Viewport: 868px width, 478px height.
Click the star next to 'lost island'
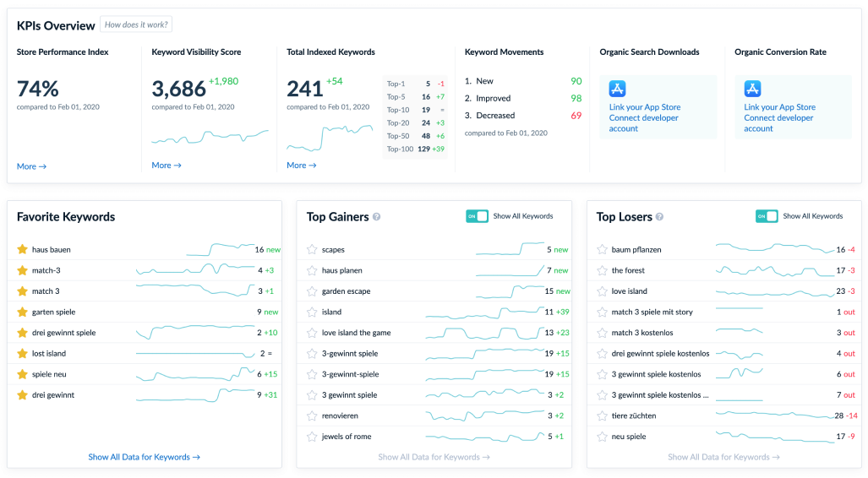pyautogui.click(x=23, y=354)
